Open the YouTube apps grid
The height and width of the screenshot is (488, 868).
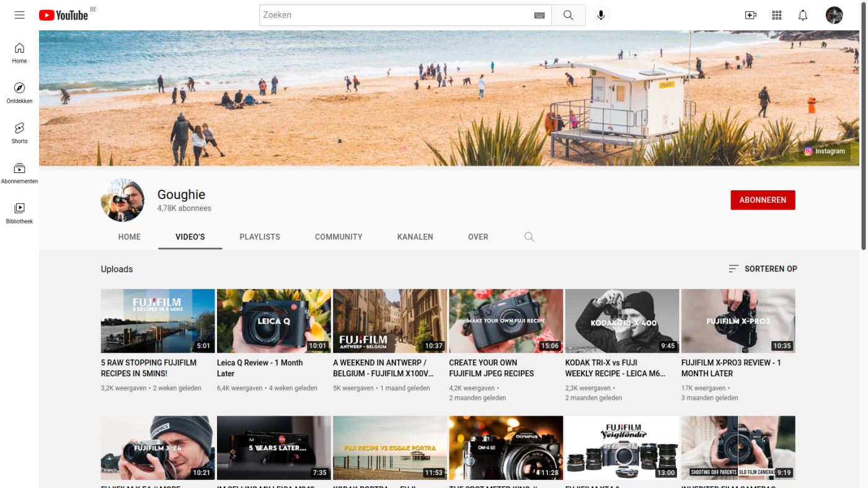pyautogui.click(x=777, y=16)
